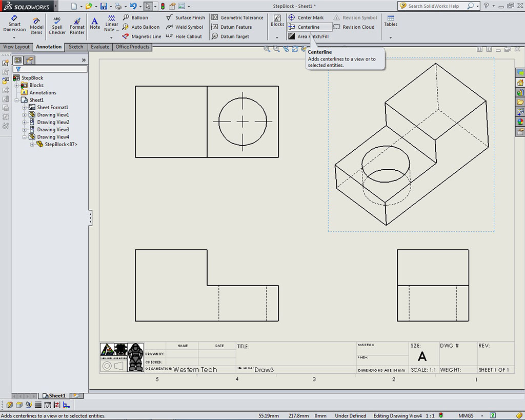
Task: Click the Line Color icon in bottom toolbar
Action: (x=29, y=405)
